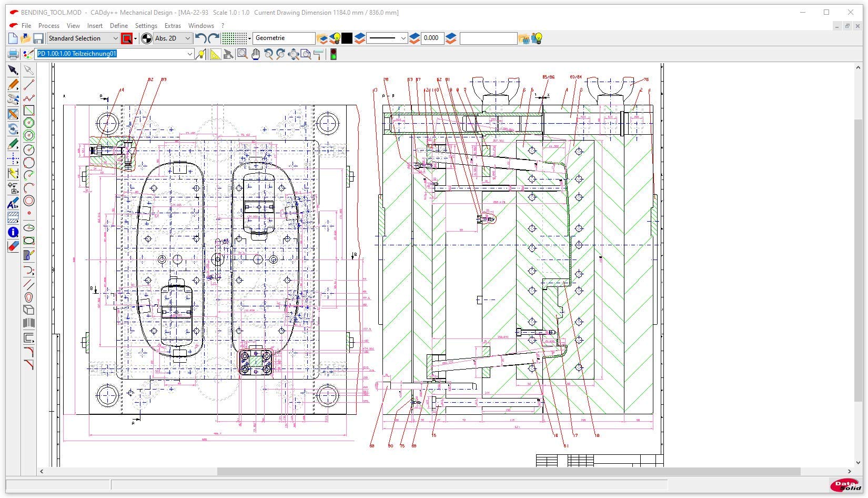
Task: Click the horizontal scrollbar left arrow
Action: (x=42, y=471)
